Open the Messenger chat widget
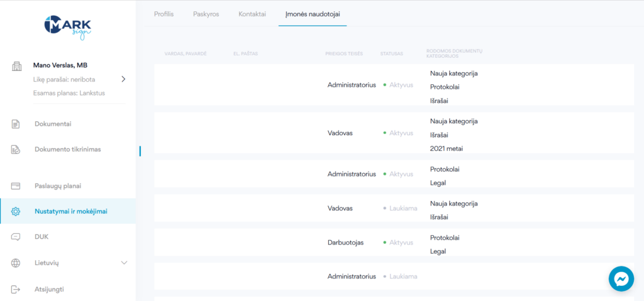644x301 pixels. (621, 278)
